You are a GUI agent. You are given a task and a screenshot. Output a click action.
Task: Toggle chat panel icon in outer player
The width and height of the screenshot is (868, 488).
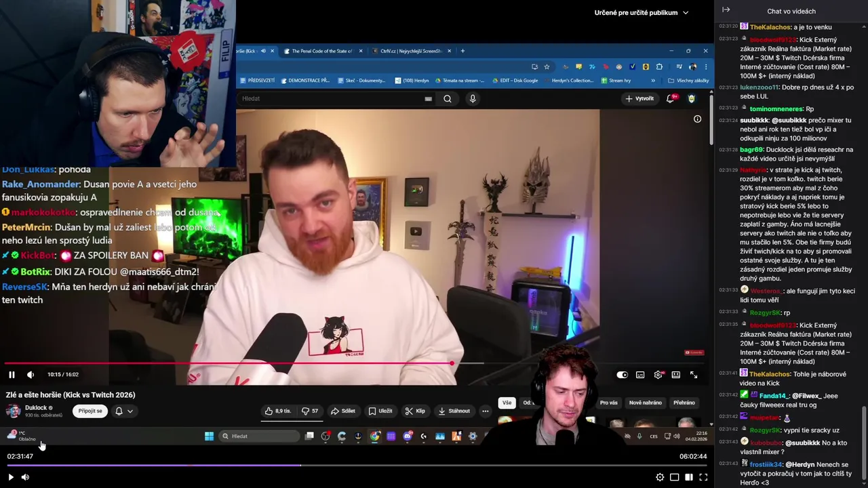pos(688,477)
